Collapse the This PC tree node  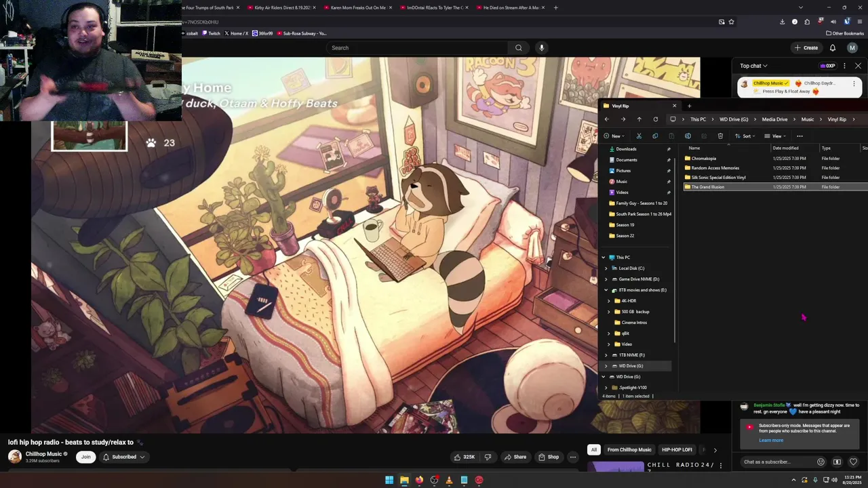(x=604, y=258)
